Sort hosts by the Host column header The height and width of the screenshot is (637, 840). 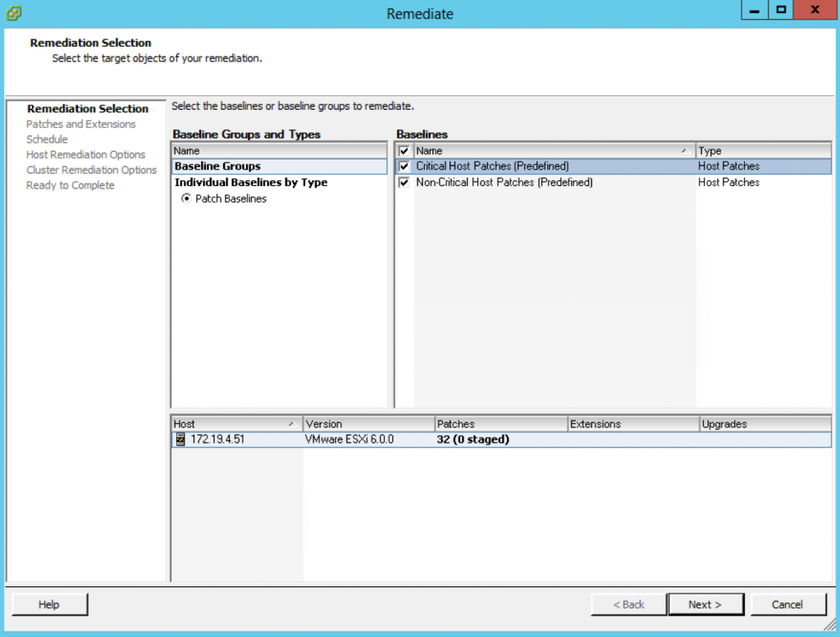coord(237,424)
